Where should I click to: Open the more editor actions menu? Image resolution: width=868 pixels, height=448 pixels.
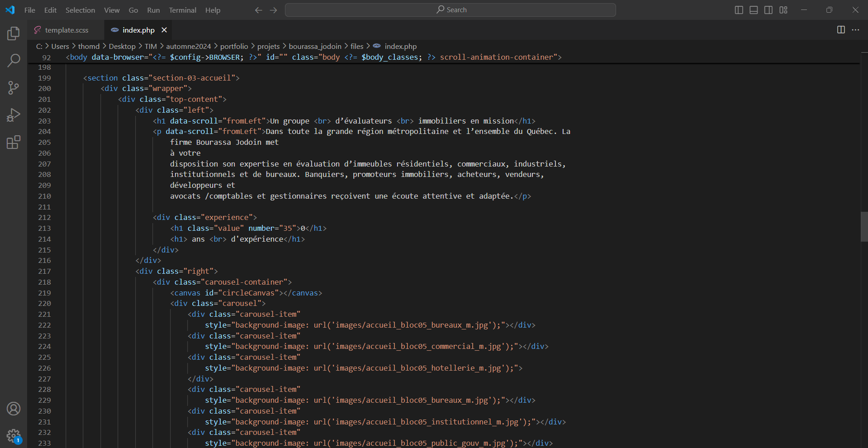(856, 30)
